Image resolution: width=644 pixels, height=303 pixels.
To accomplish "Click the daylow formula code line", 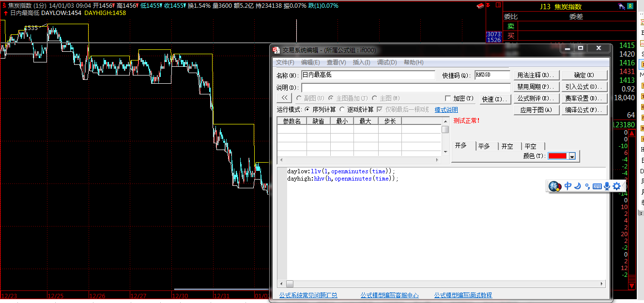I will [x=341, y=171].
